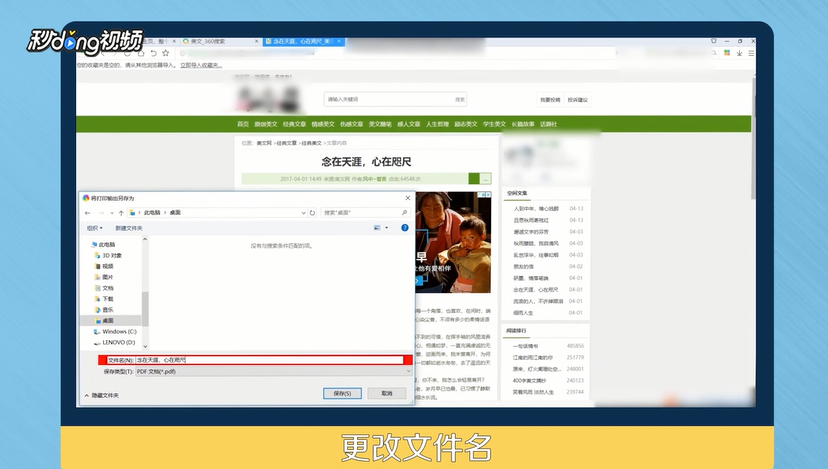Open 首页 in green nav bar
The width and height of the screenshot is (828, 469).
coord(243,124)
